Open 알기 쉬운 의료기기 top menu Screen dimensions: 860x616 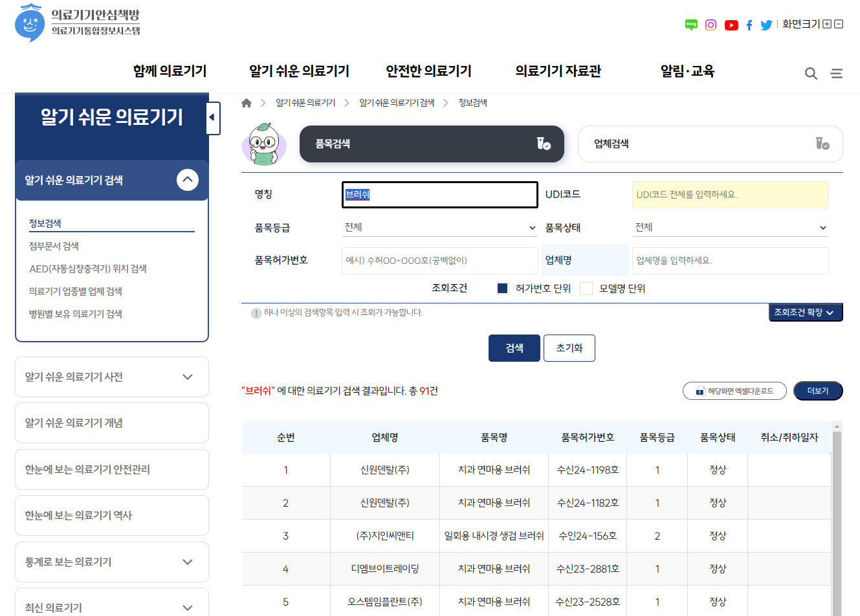tap(299, 71)
